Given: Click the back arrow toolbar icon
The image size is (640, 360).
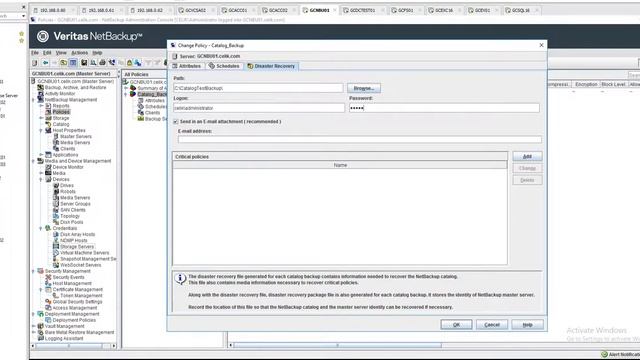Looking at the screenshot, I should point(45,62).
